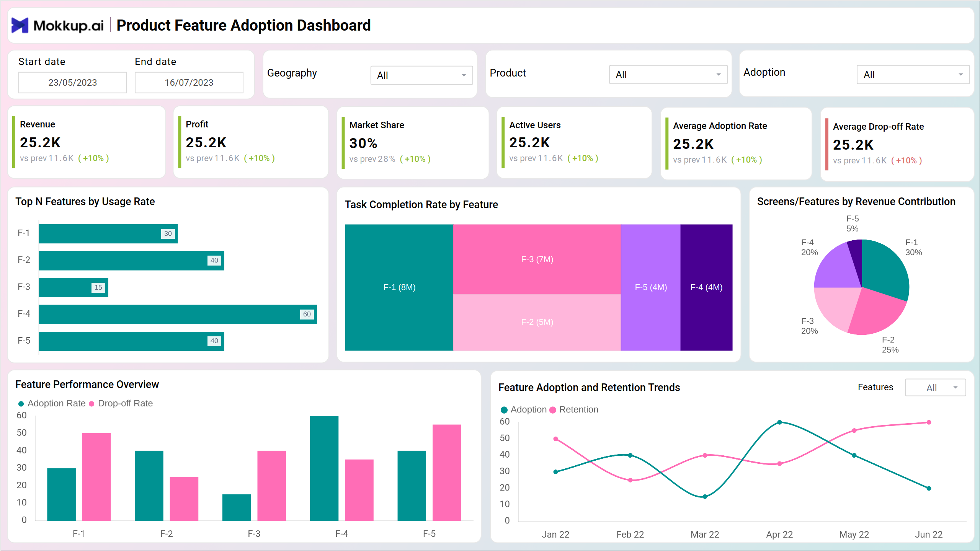Click the Jan 22 retention data point
Viewport: 980px width, 551px height.
555,439
